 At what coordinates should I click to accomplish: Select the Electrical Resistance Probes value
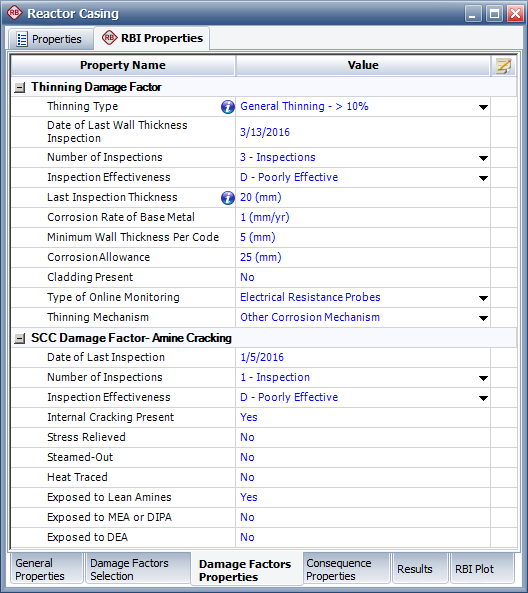pos(311,298)
